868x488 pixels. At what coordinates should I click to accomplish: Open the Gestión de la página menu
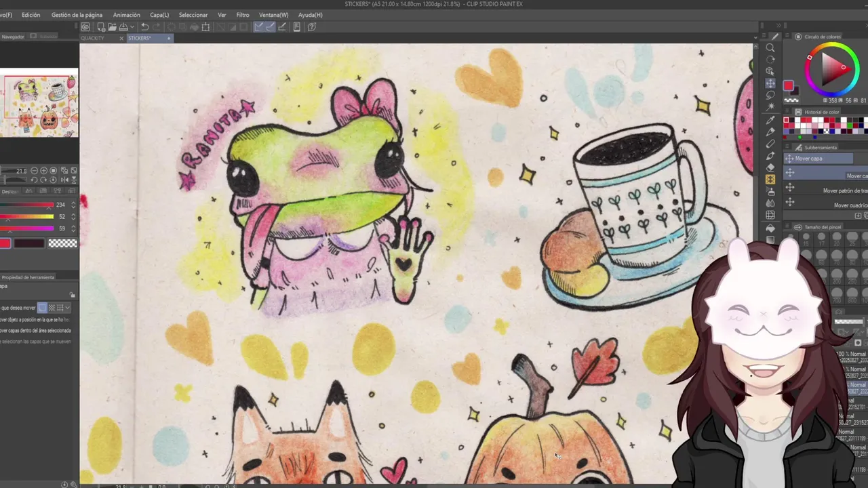(x=77, y=15)
